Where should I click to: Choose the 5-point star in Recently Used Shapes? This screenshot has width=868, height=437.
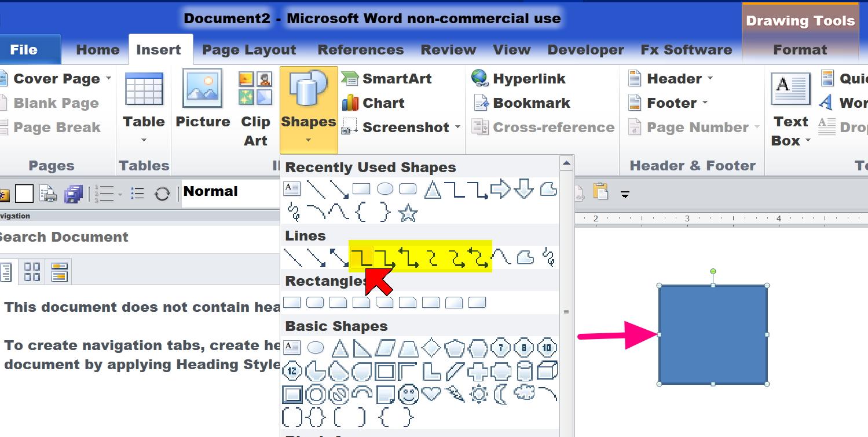pos(408,213)
